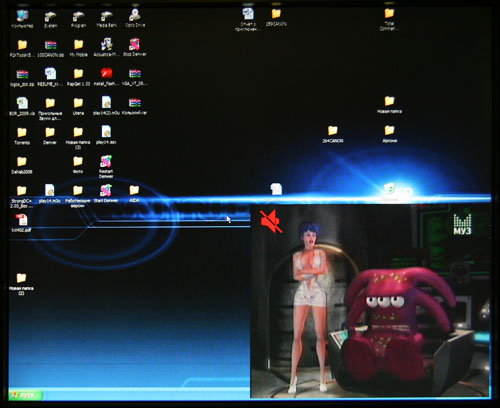Click the video picture-in-picture window
Image resolution: width=500 pixels, height=408 pixels.
point(370,301)
